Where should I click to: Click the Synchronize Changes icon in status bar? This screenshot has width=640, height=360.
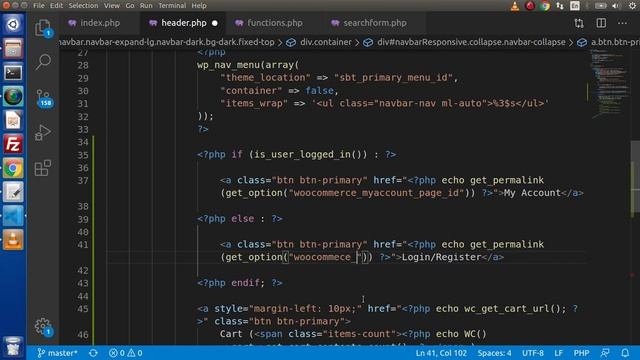click(x=93, y=353)
